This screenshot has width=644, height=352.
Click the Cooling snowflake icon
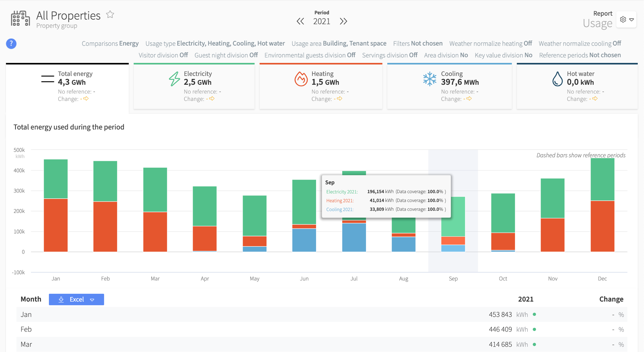430,79
